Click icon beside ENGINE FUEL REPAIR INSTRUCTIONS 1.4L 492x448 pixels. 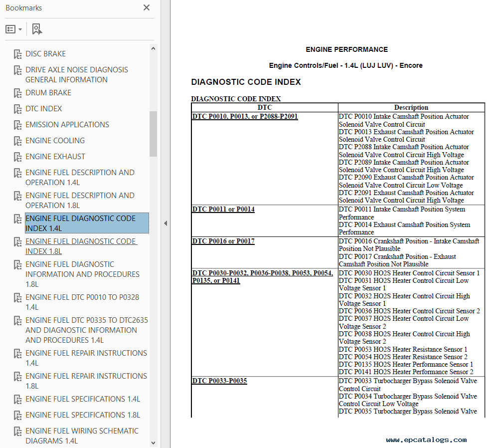point(17,354)
